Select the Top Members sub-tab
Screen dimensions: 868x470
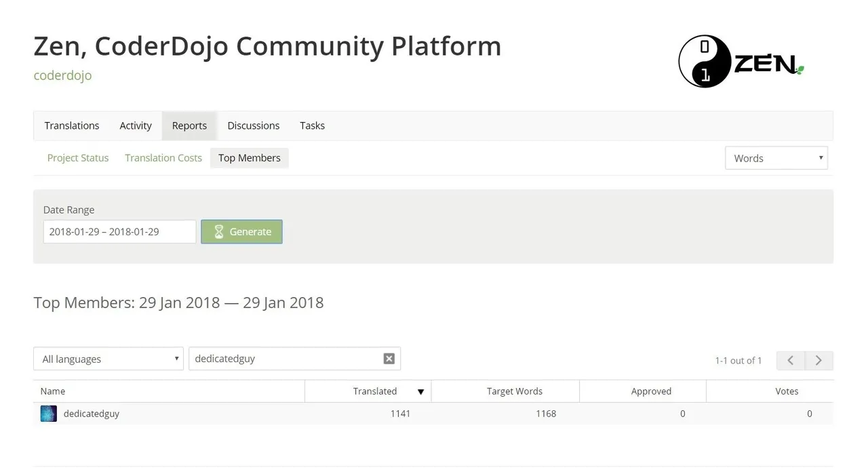tap(250, 158)
